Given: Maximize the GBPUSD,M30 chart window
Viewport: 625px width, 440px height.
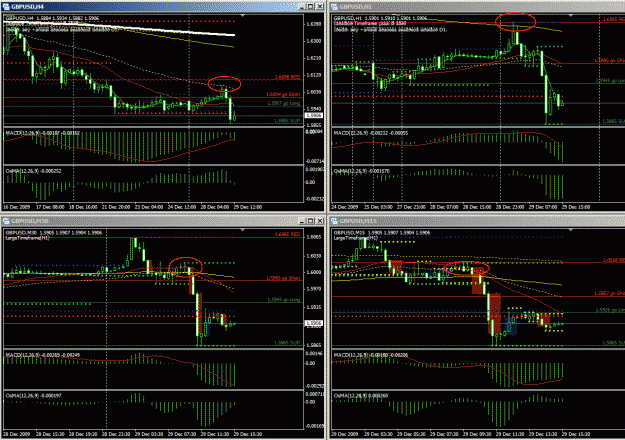Looking at the screenshot, I should click(x=310, y=221).
